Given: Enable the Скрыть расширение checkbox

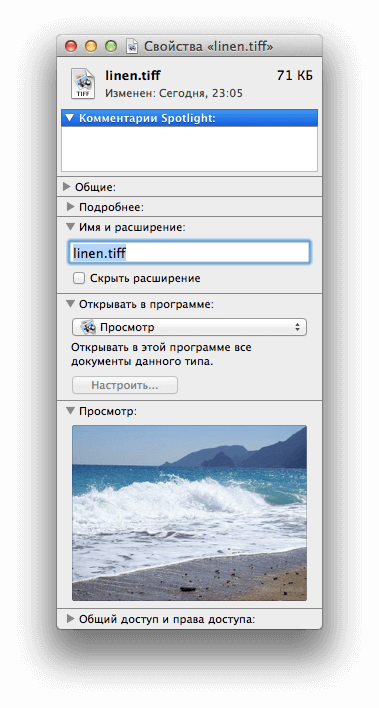Looking at the screenshot, I should pyautogui.click(x=79, y=278).
